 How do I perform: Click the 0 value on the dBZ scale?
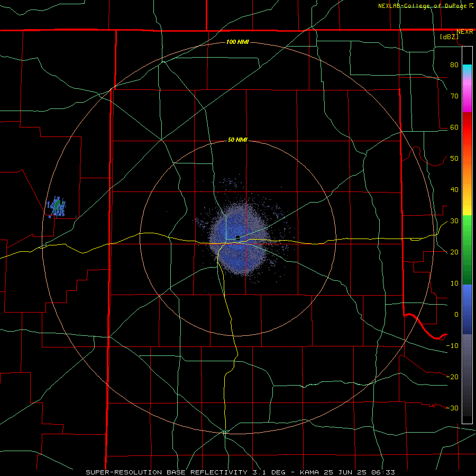(x=456, y=315)
